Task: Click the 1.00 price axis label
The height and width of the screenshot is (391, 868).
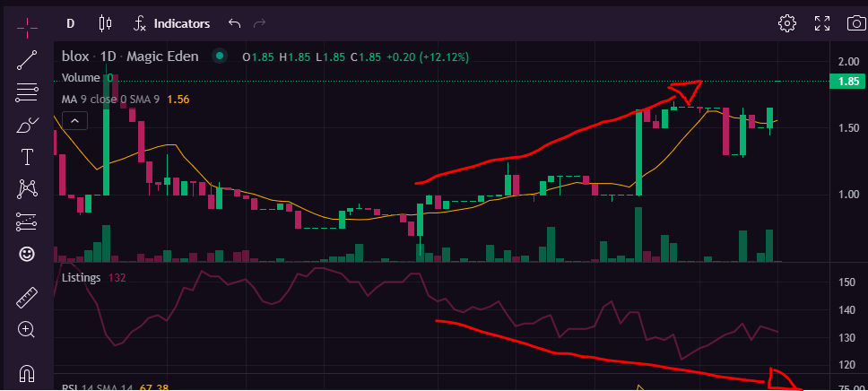Action: point(848,195)
